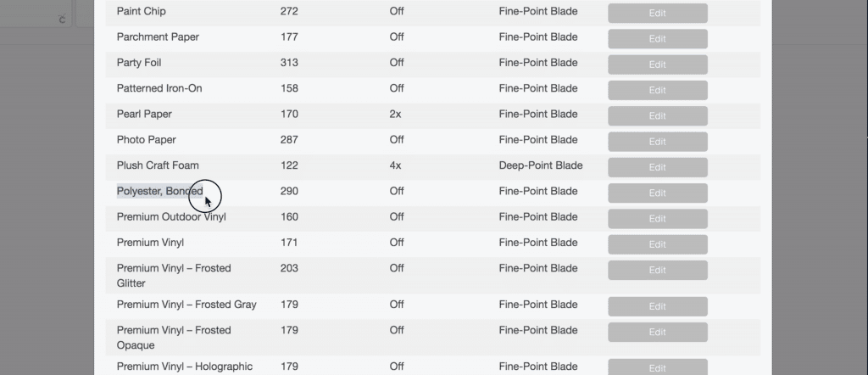Click pressure value 313 for Party Foil

click(289, 63)
